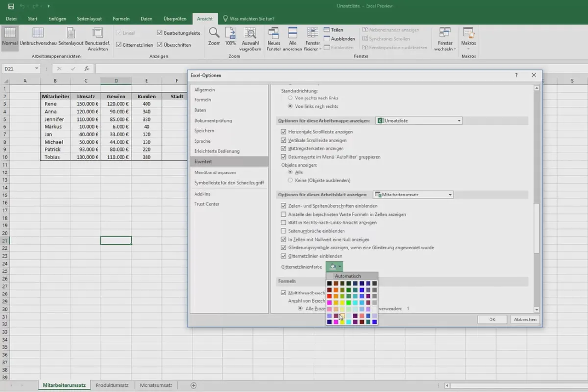Select the cell containing Jennifer
This screenshot has width=588, height=392.
coord(55,119)
